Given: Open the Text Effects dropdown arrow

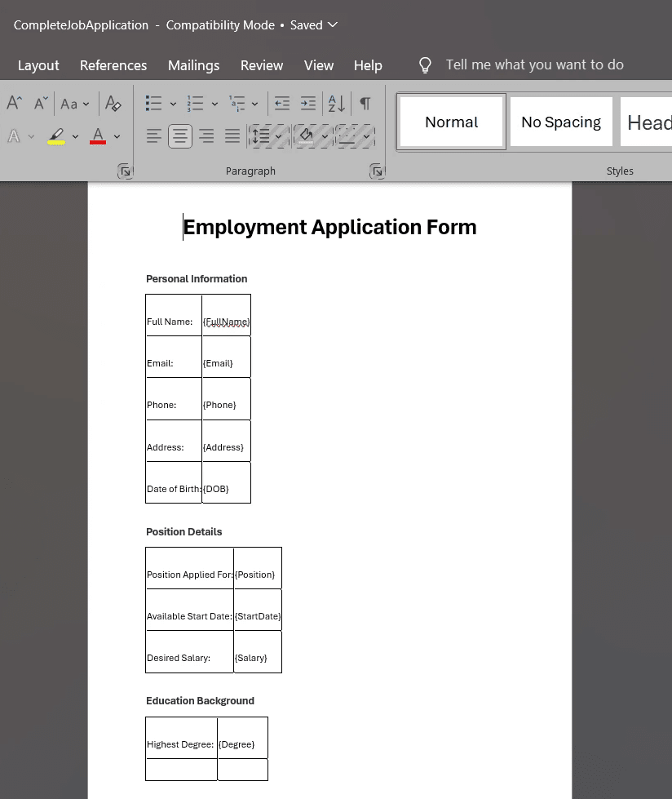Looking at the screenshot, I should click(31, 136).
